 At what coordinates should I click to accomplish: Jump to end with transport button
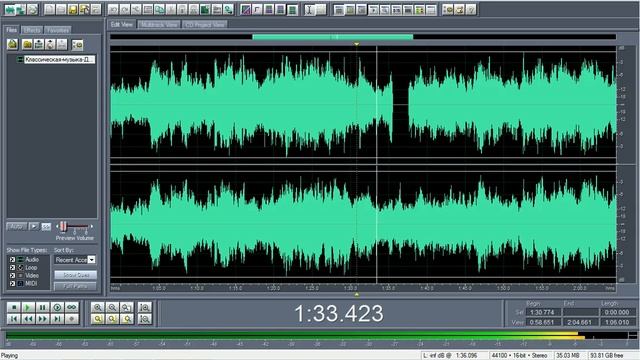[57, 319]
